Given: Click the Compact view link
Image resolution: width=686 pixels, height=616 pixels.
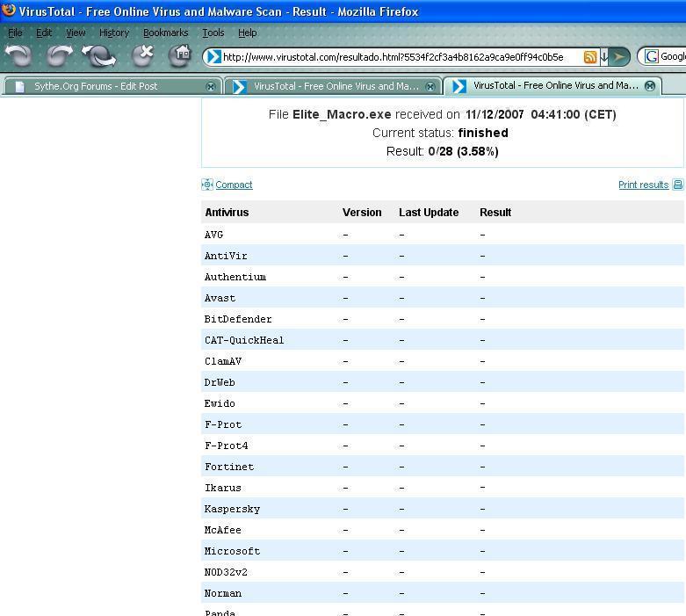Looking at the screenshot, I should coord(234,185).
